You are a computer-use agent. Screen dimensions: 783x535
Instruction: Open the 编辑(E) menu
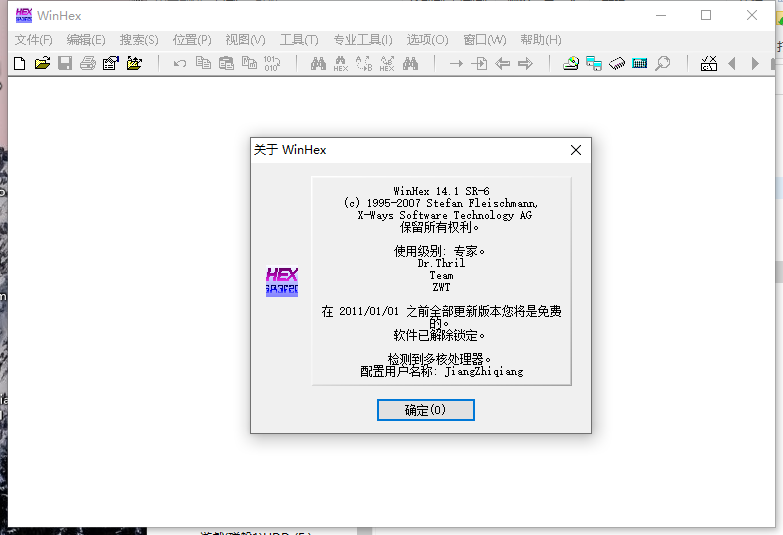[x=86, y=40]
